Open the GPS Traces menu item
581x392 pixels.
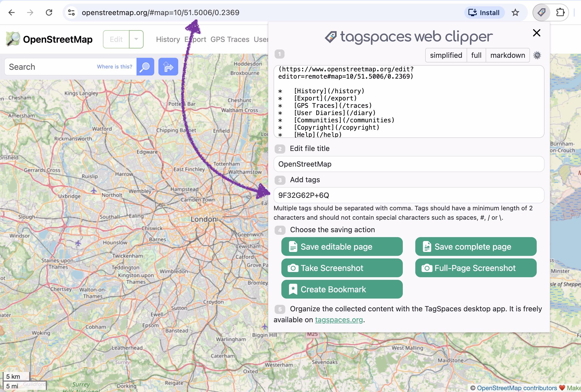pyautogui.click(x=230, y=39)
